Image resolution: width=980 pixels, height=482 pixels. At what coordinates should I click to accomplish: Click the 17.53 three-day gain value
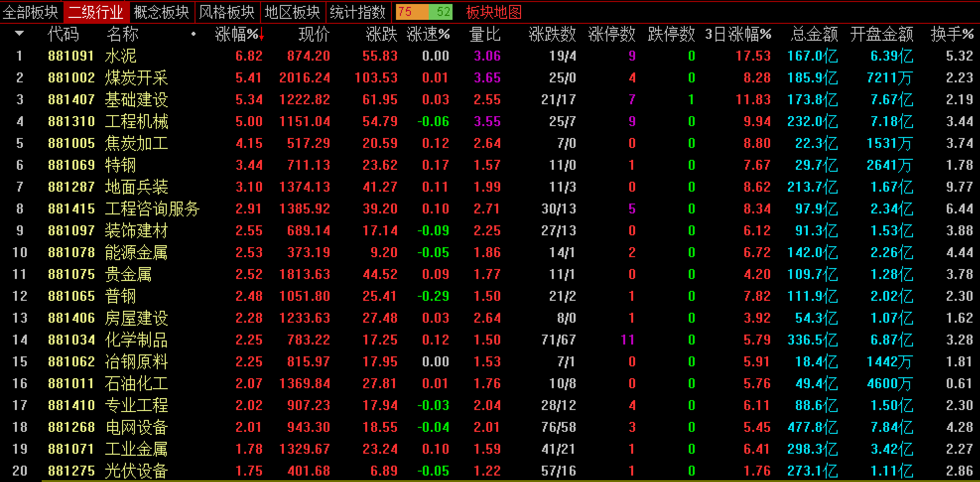753,56
